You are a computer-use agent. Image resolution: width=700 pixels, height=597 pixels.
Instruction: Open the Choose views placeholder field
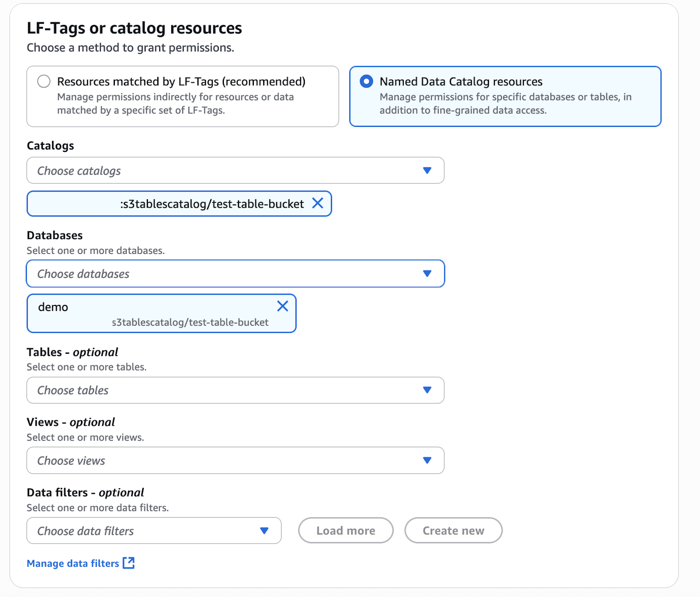[71, 461]
